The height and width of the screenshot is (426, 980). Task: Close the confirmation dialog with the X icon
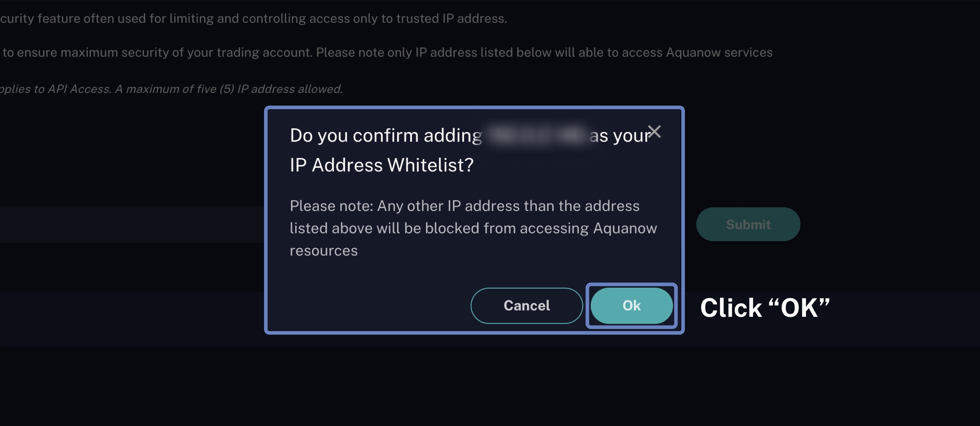click(654, 132)
